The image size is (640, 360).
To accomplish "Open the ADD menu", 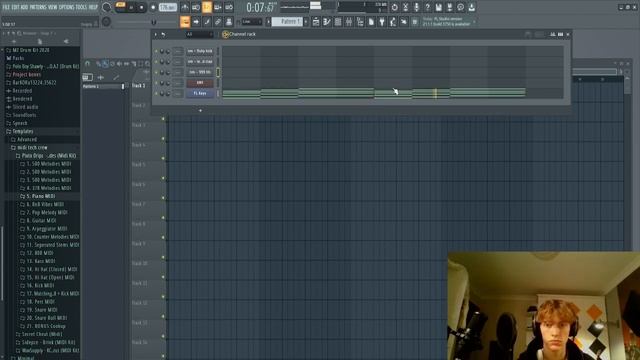I will pyautogui.click(x=24, y=7).
